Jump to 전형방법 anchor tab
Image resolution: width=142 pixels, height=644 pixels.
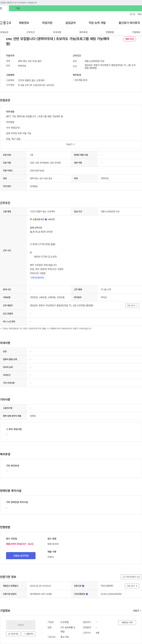pos(110,32)
